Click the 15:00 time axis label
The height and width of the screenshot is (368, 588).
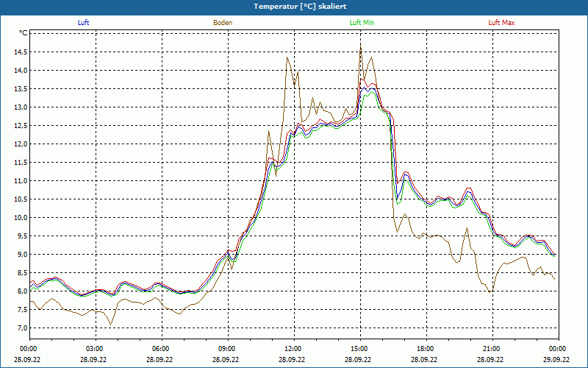coord(360,349)
